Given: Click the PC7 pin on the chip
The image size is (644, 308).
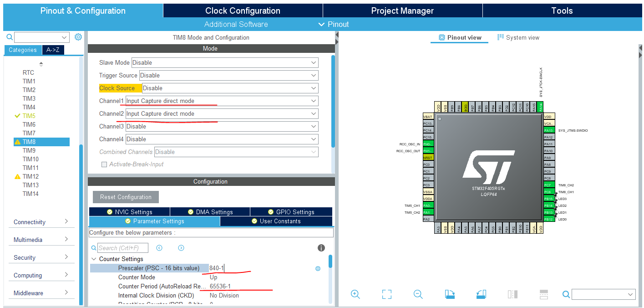Looking at the screenshot, I should point(549,185).
